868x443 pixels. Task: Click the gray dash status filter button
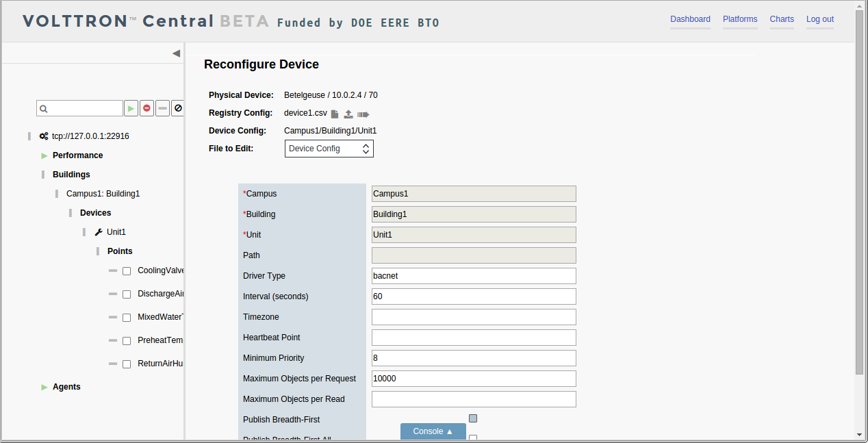(x=162, y=108)
